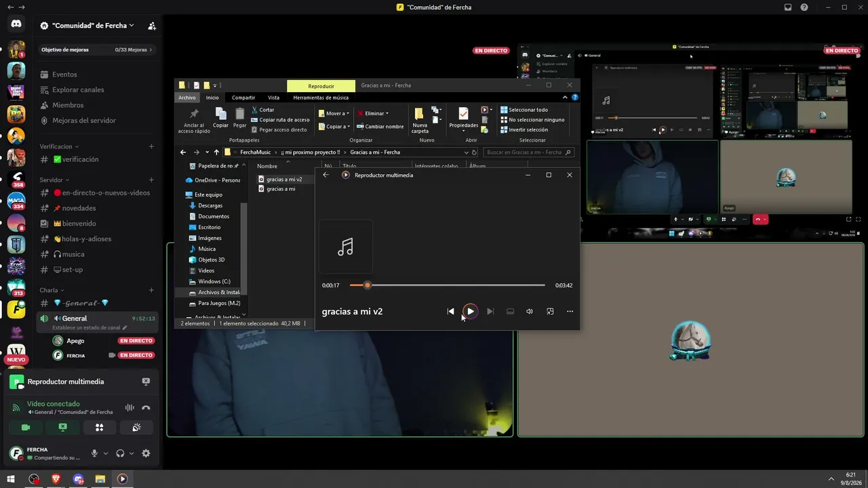Click Copiar ruta de acceso
The height and width of the screenshot is (488, 868).
(x=280, y=119)
